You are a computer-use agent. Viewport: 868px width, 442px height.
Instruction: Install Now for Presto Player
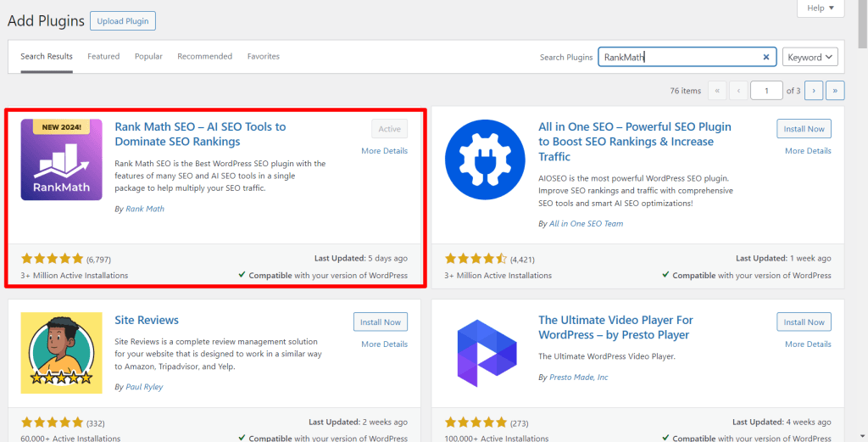804,322
